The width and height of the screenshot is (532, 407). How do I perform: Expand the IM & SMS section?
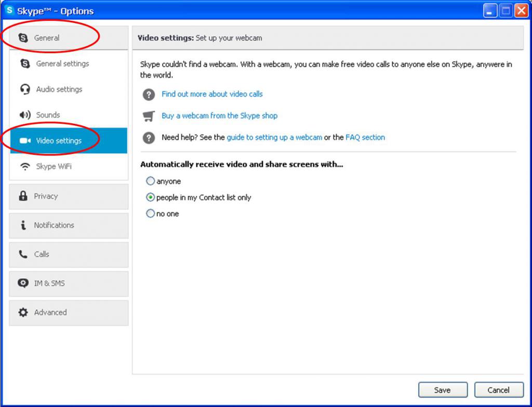(x=69, y=283)
